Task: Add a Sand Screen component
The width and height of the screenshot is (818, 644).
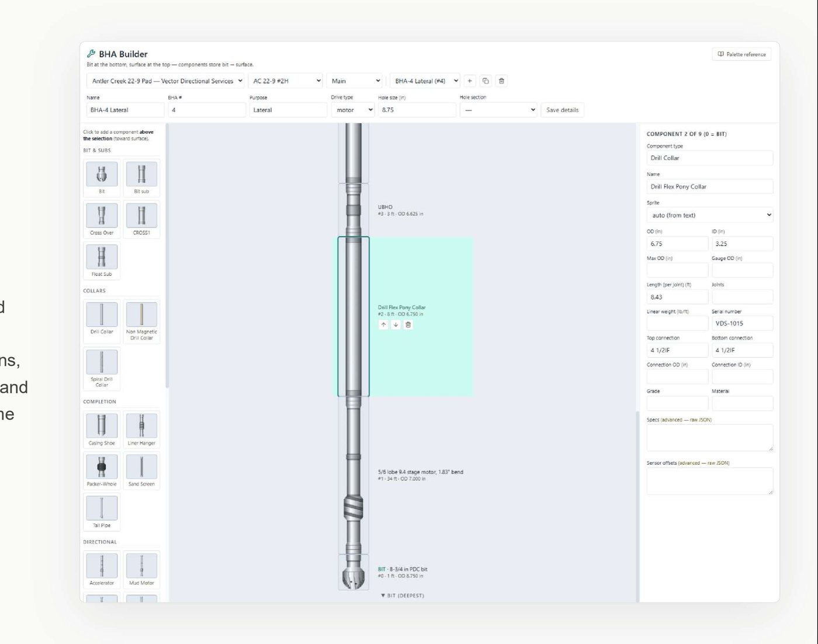Action: click(141, 470)
